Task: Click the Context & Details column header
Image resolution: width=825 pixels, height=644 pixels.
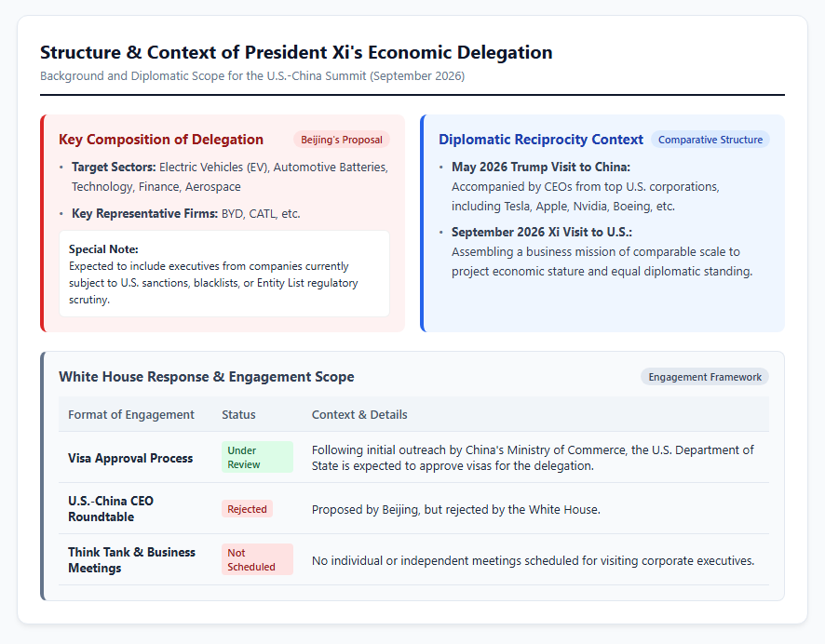Action: 359,415
